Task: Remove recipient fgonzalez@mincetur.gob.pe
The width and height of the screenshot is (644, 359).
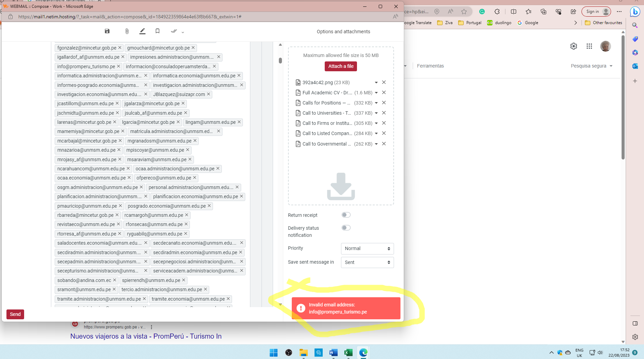Action: pos(120,48)
